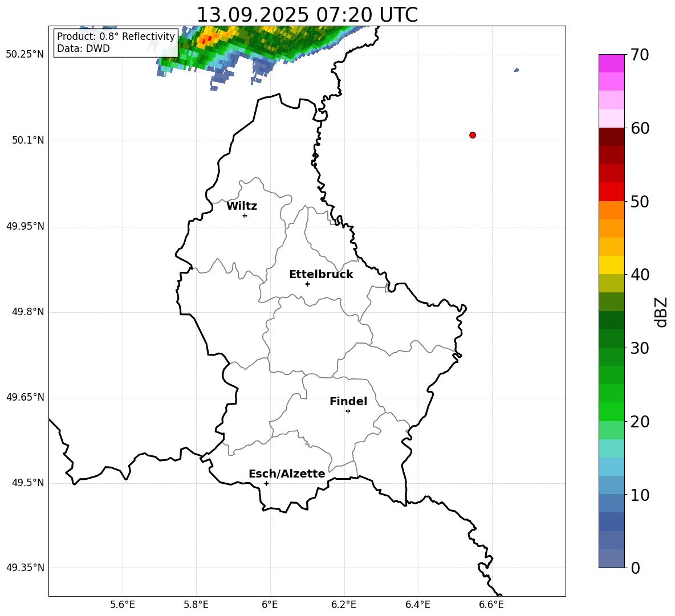
Task: Click the 0 colorbar tick label
Action: 635,568
